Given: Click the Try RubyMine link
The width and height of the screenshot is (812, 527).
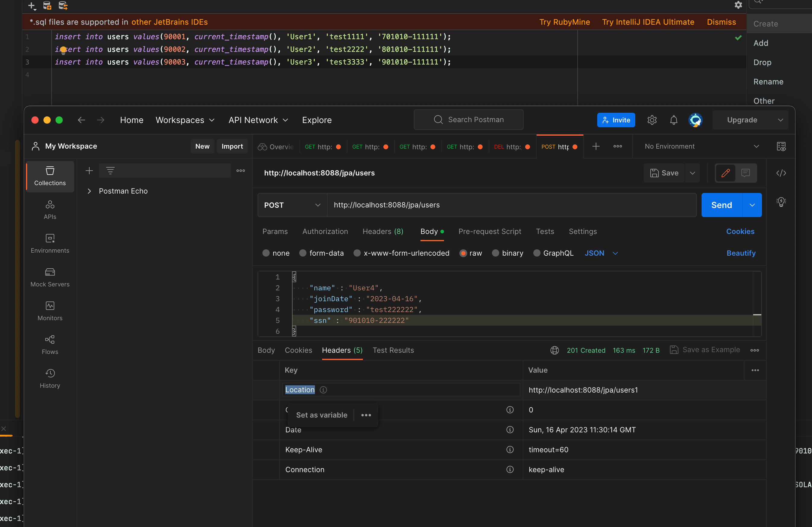Looking at the screenshot, I should [x=564, y=22].
